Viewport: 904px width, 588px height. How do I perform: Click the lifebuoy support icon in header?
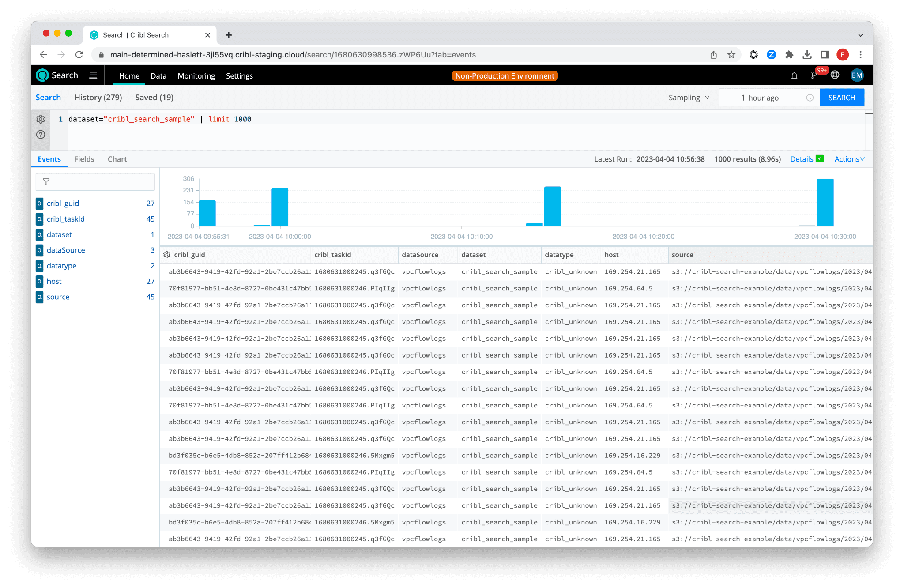point(835,75)
